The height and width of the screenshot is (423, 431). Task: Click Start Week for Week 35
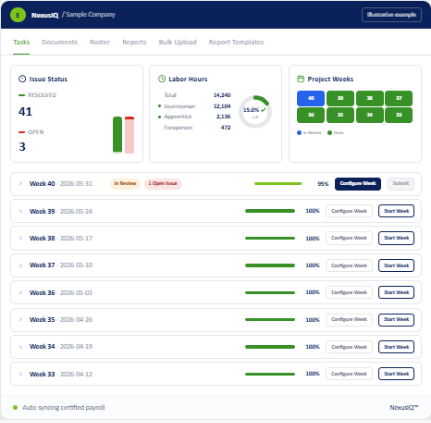[x=396, y=320]
